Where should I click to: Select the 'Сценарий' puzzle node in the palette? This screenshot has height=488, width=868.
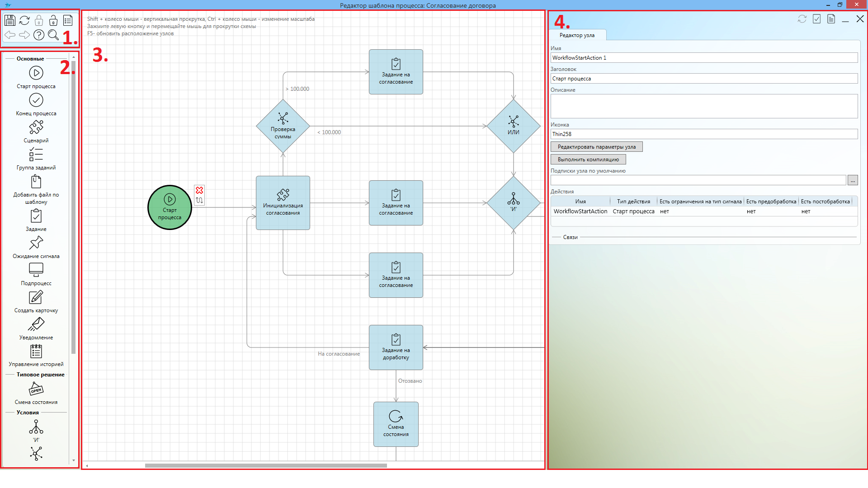point(36,127)
